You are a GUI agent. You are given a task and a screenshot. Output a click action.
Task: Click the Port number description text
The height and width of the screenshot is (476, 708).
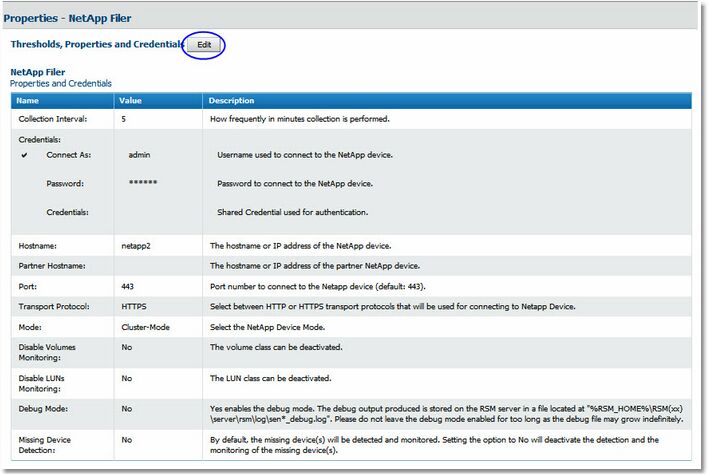pos(317,287)
